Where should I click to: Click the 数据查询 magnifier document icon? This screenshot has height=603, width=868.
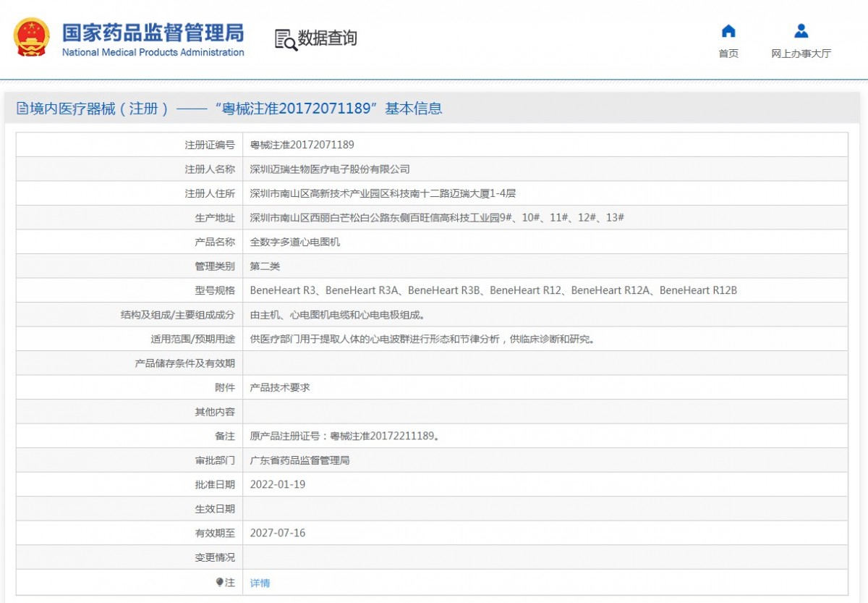coord(286,39)
